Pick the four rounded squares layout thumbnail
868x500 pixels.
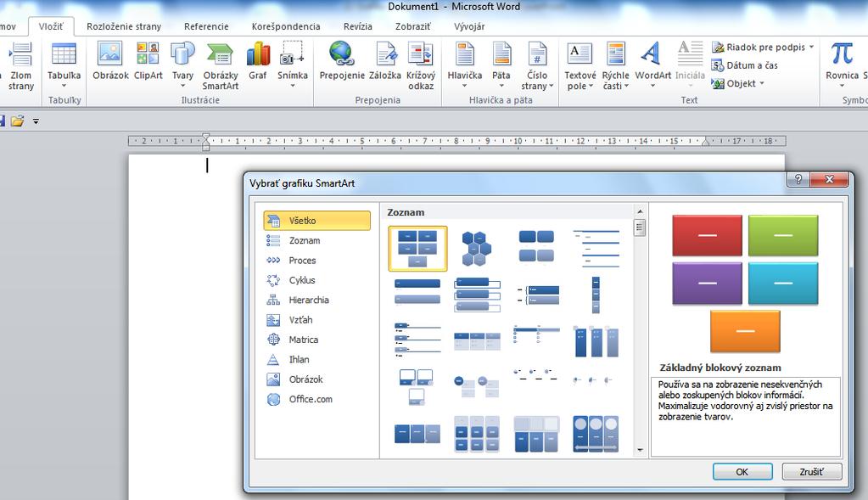tap(536, 246)
